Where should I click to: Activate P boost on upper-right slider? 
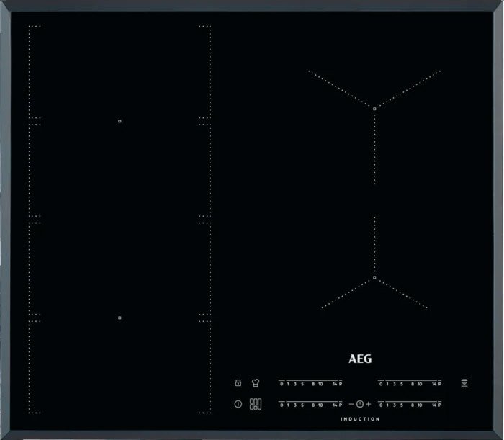pos(440,384)
